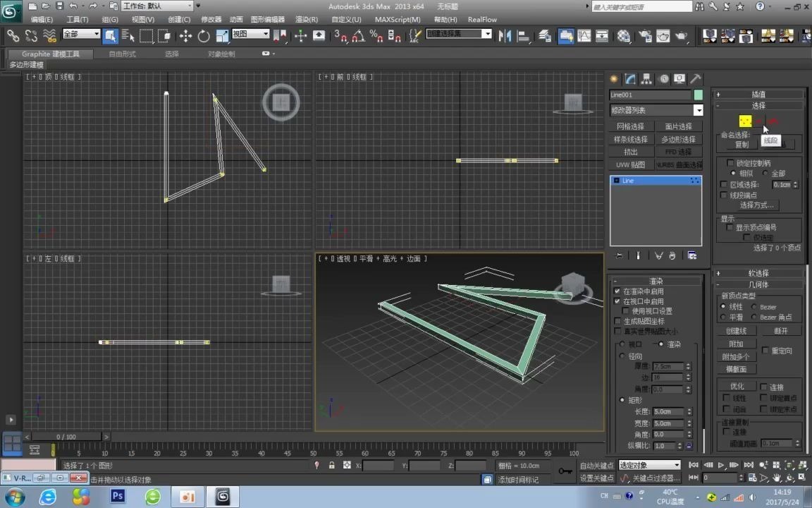The width and height of the screenshot is (812, 508).
Task: Enable the 生成贴图坐标 checkbox
Action: 618,320
